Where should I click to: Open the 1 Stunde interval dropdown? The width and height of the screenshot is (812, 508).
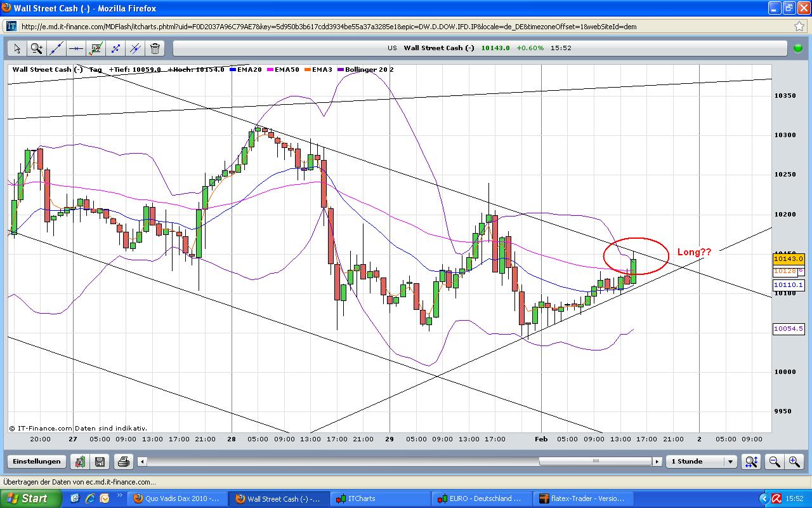703,462
